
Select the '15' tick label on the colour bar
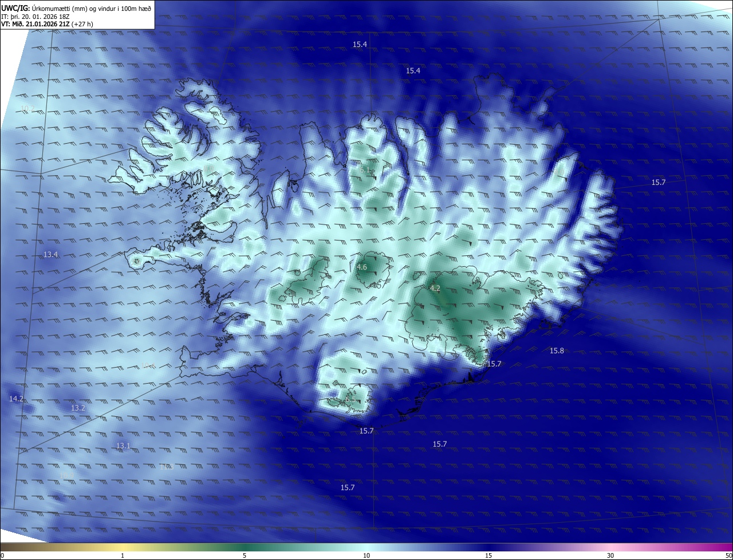[x=488, y=555]
